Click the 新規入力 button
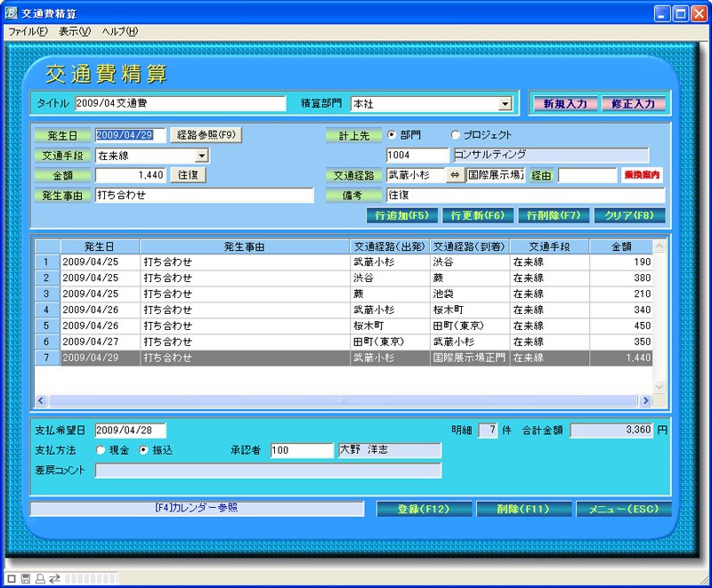The width and height of the screenshot is (712, 588). pos(565,104)
